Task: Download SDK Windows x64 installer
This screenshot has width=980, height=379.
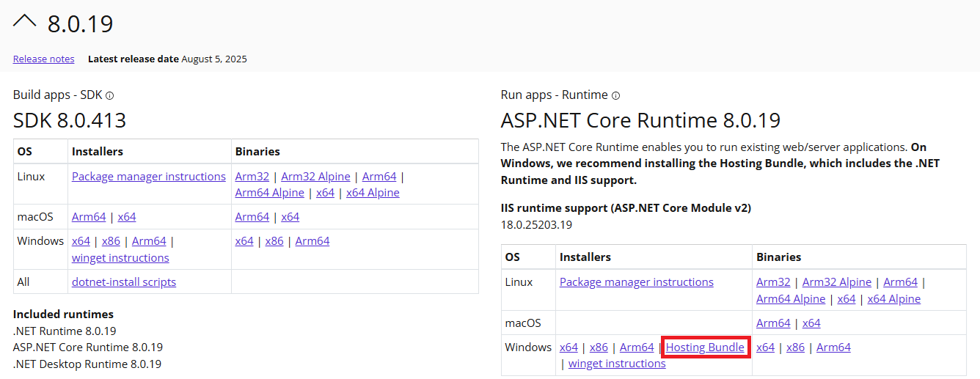Action: pos(81,241)
